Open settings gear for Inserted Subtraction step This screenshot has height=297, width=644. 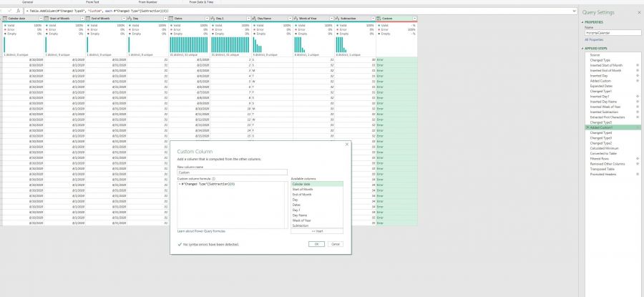[638, 112]
